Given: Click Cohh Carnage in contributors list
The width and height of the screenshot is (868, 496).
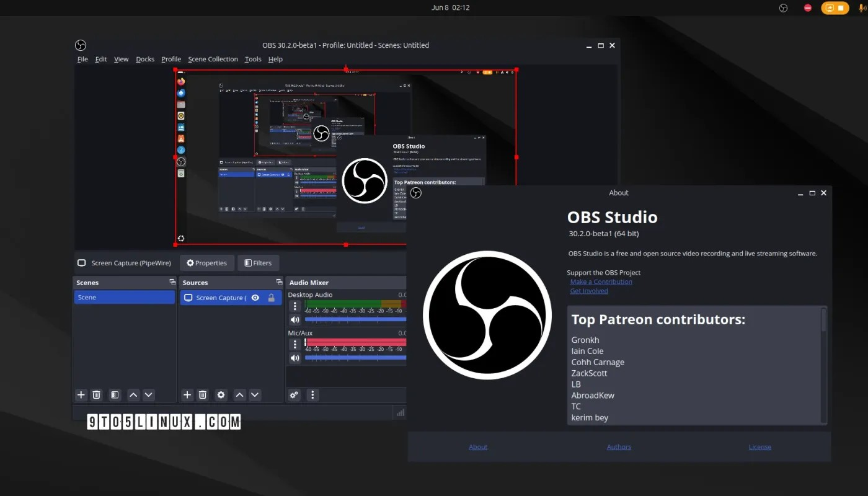Looking at the screenshot, I should click(x=598, y=362).
